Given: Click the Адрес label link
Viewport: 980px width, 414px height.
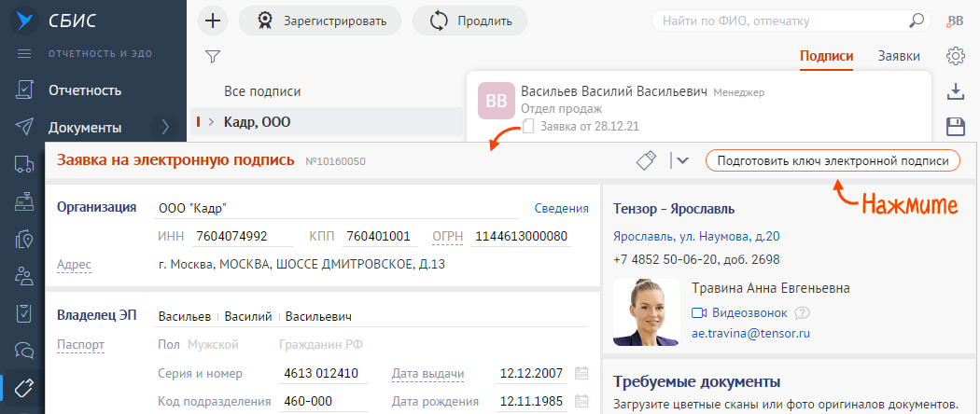Looking at the screenshot, I should coord(74,264).
